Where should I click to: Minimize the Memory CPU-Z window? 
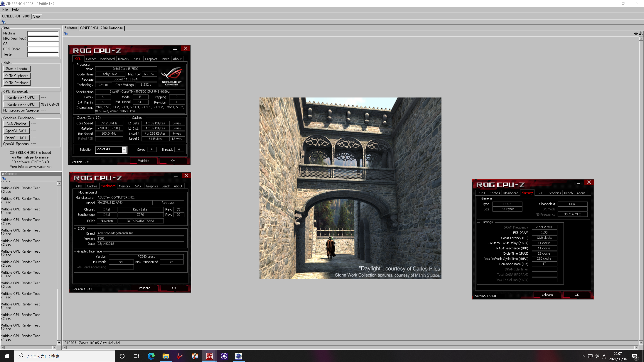coord(578,183)
